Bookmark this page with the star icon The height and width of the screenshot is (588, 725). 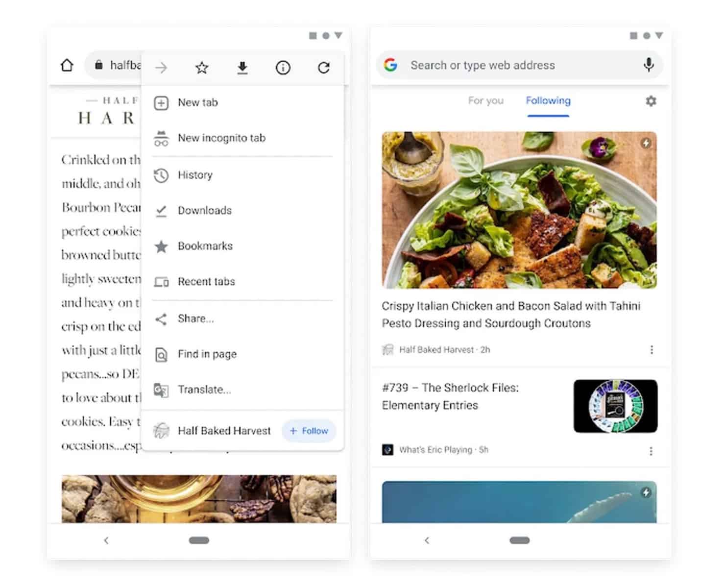202,68
